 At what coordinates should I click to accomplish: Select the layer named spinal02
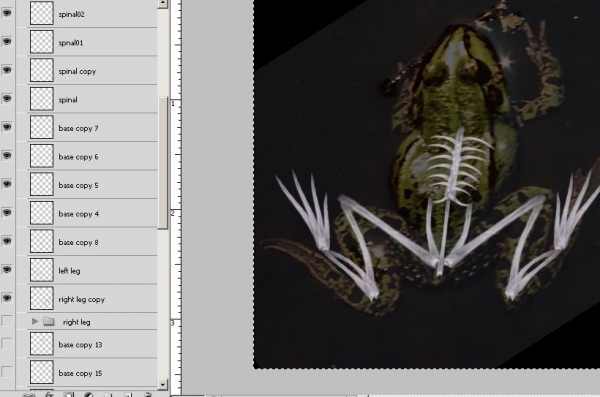(x=71, y=15)
